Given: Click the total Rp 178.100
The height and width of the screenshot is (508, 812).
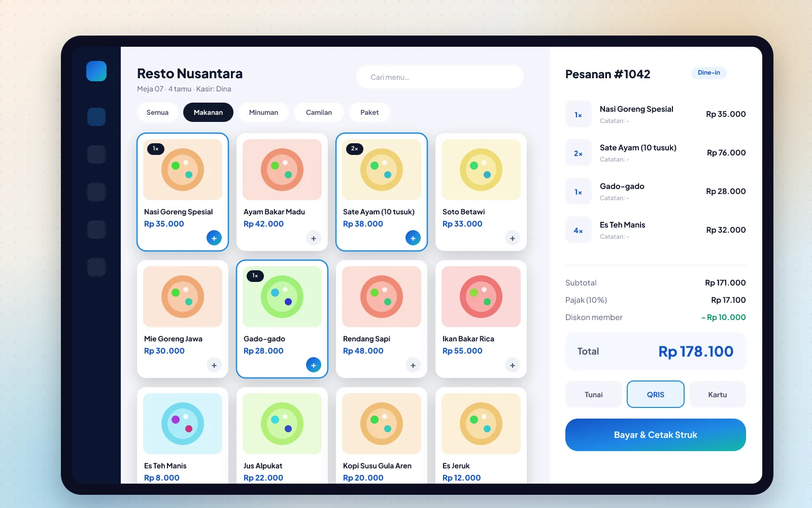Looking at the screenshot, I should [696, 352].
